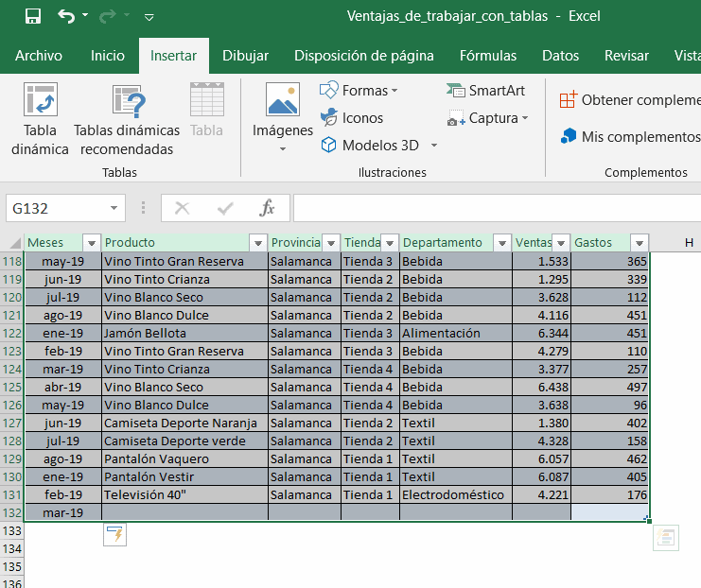
Task: Open the Provincia column filter dropdown
Action: 331,243
